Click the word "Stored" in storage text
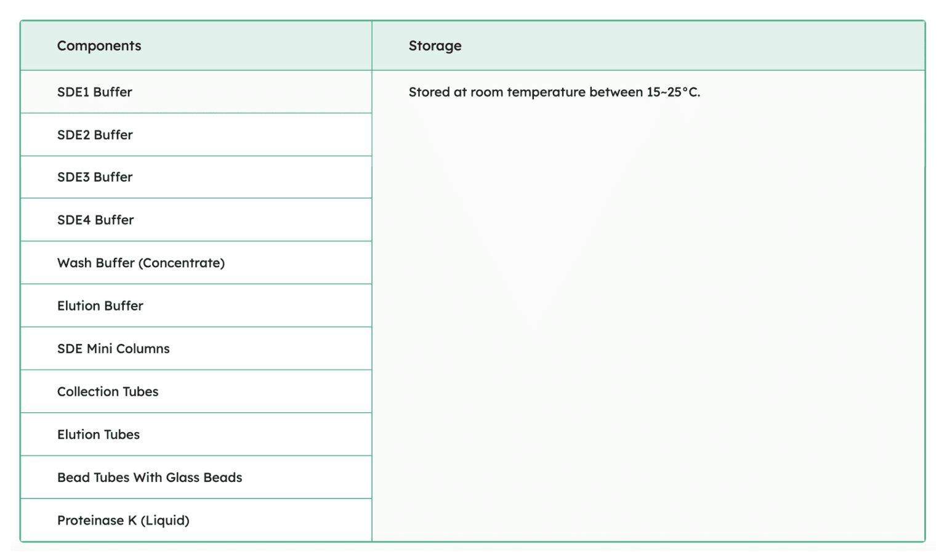Image resolution: width=947 pixels, height=560 pixels. click(x=429, y=92)
